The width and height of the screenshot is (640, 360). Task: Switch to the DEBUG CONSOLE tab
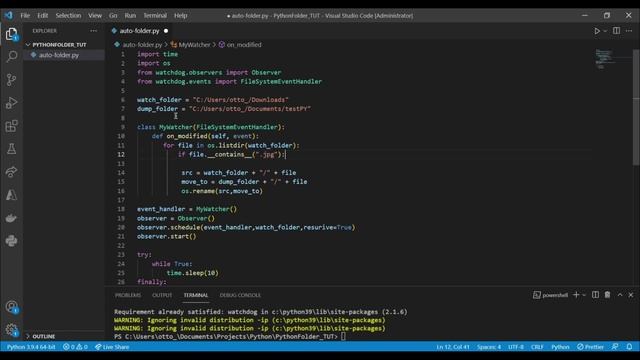click(240, 295)
